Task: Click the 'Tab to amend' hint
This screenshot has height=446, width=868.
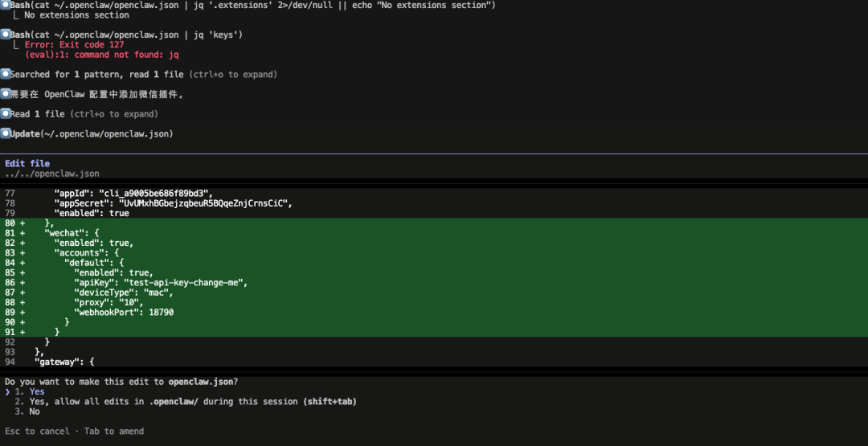Action: 114,432
